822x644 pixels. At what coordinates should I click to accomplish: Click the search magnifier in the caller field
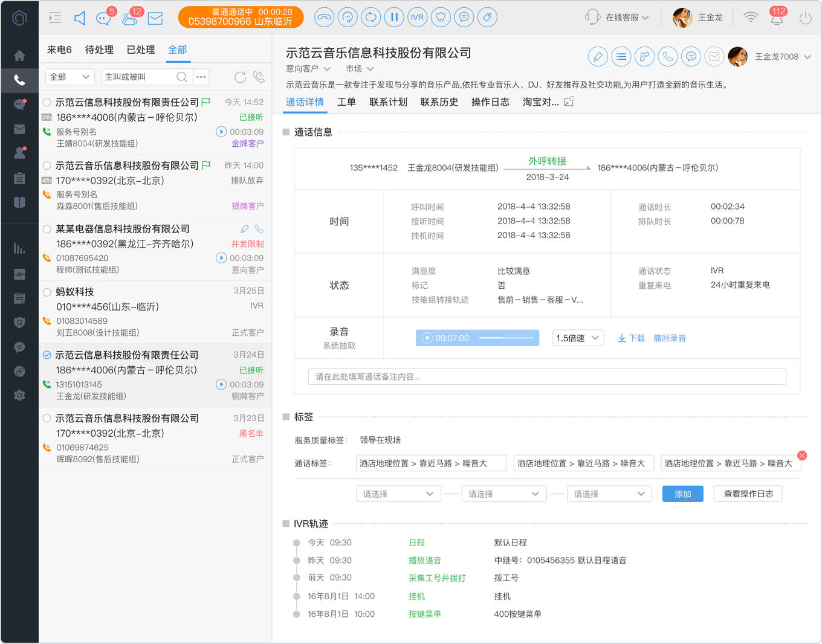click(181, 77)
